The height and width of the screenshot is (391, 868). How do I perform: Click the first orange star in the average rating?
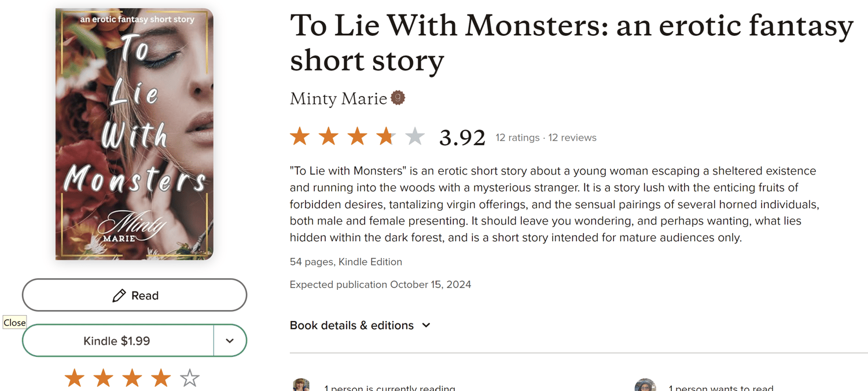(x=300, y=136)
